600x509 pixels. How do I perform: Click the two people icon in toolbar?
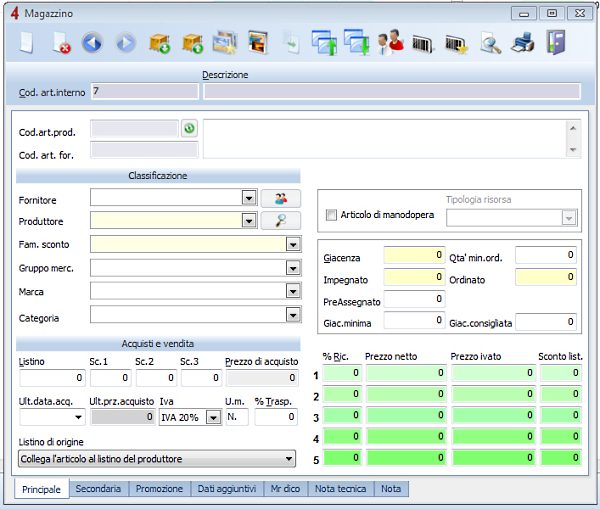click(x=389, y=43)
